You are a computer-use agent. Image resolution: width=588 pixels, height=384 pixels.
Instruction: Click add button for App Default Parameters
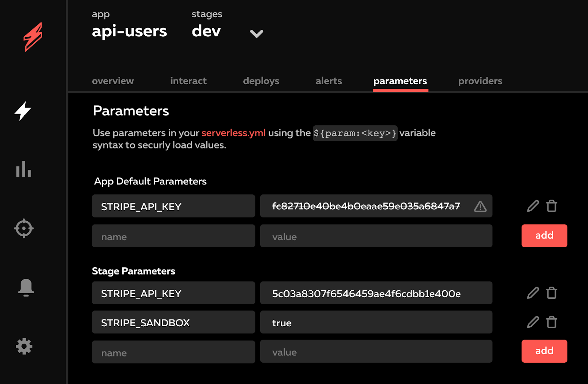coord(544,236)
